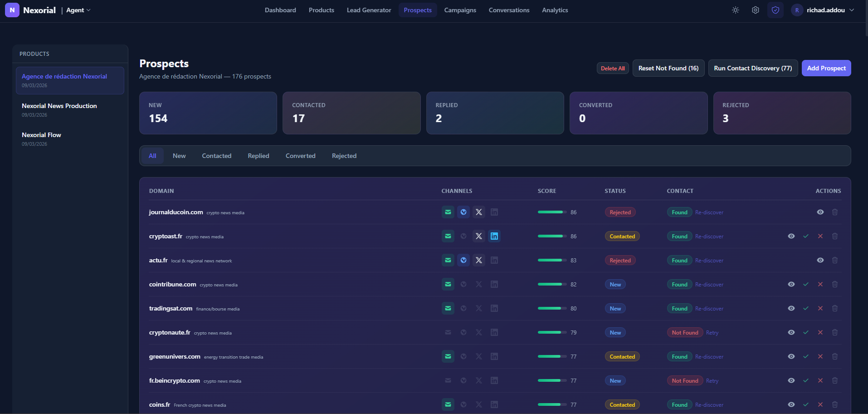Approve greenunivers.com with its checkmark icon
The width and height of the screenshot is (868, 414).
coord(806,356)
